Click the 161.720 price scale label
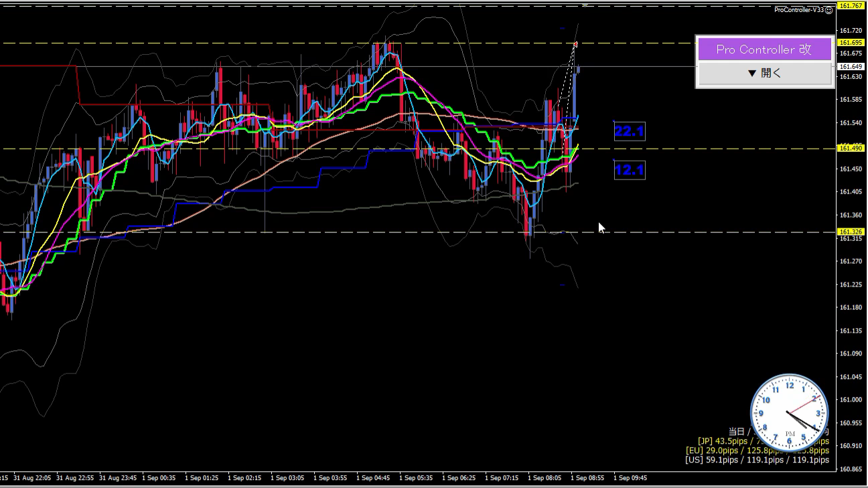868x488 pixels. pos(851,30)
